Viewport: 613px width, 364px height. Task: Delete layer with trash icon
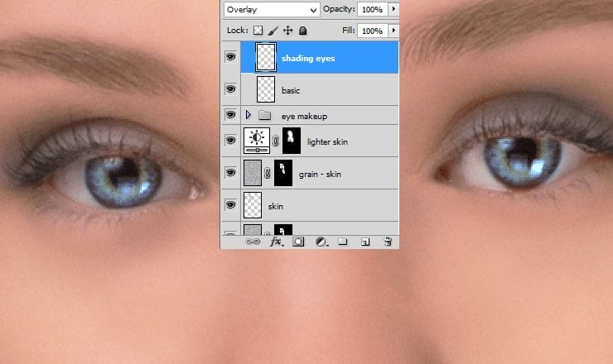click(387, 242)
